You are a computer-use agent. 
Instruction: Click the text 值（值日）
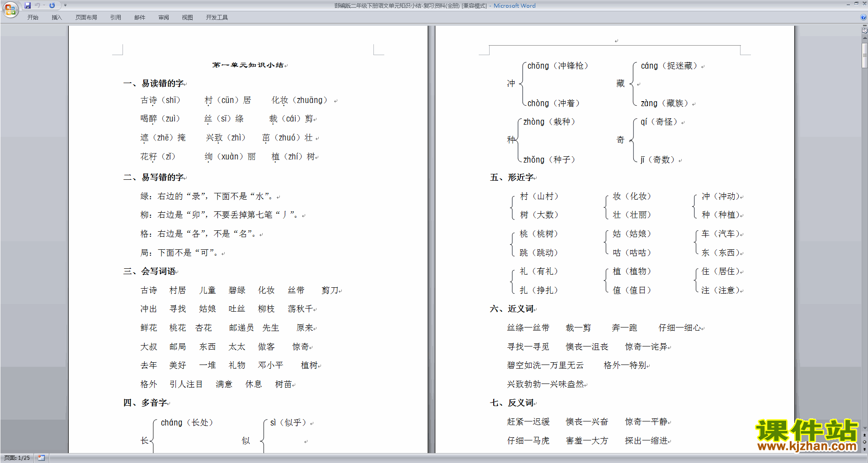[x=632, y=290]
